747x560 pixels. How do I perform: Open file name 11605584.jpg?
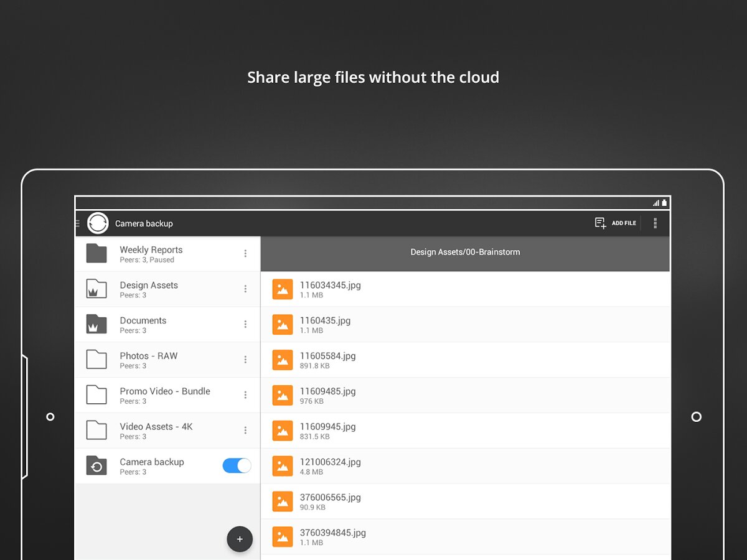pyautogui.click(x=328, y=356)
